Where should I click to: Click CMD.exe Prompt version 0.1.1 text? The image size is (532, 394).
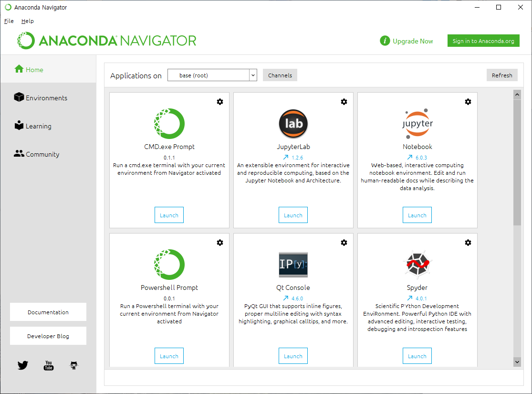(x=169, y=158)
